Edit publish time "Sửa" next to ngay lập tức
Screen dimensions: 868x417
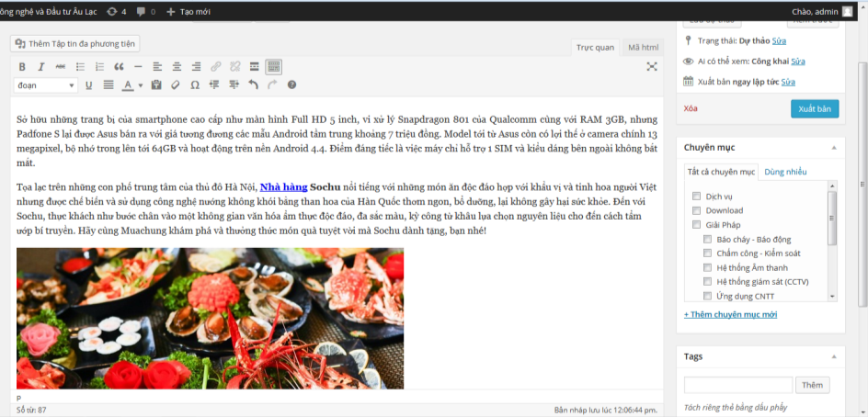[x=788, y=82]
